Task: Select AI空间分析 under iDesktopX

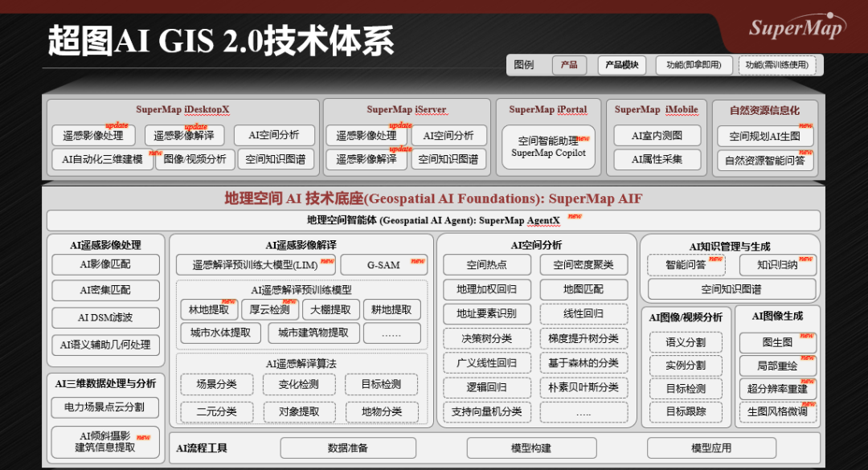Action: [x=274, y=135]
